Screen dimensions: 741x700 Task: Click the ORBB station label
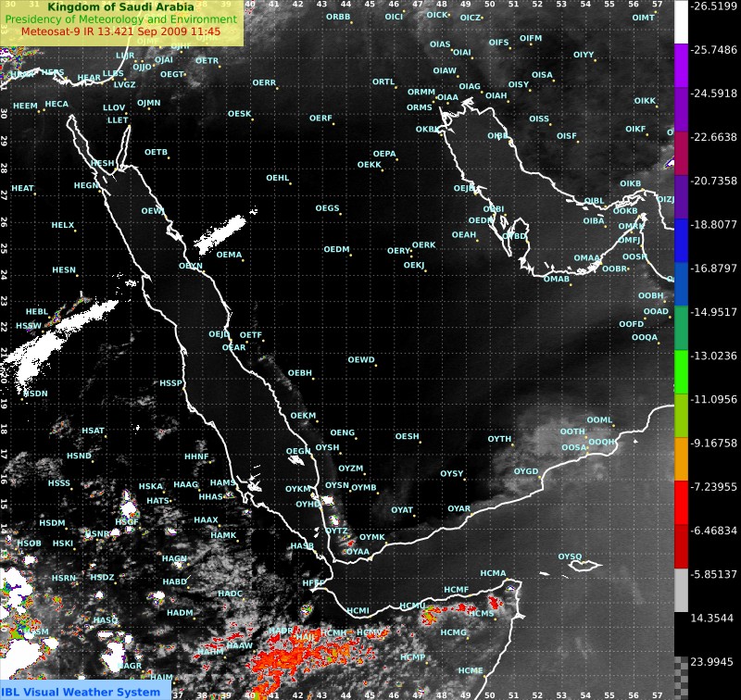338,17
